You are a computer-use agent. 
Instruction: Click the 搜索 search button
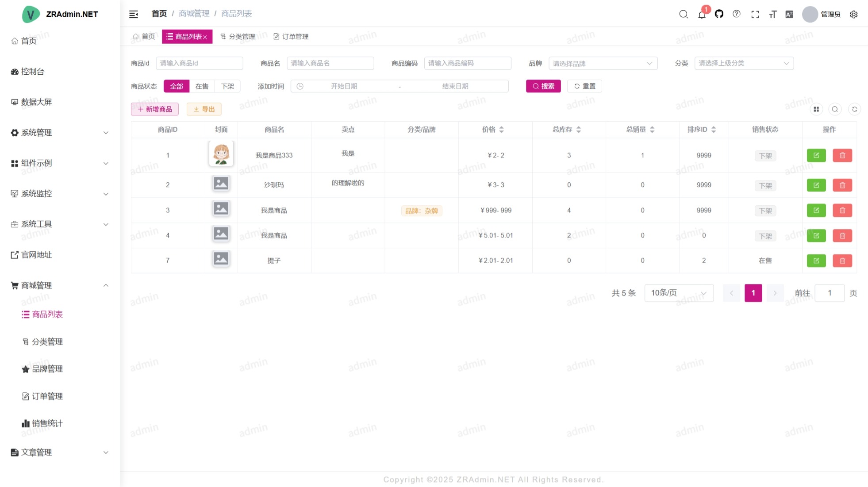pyautogui.click(x=543, y=86)
